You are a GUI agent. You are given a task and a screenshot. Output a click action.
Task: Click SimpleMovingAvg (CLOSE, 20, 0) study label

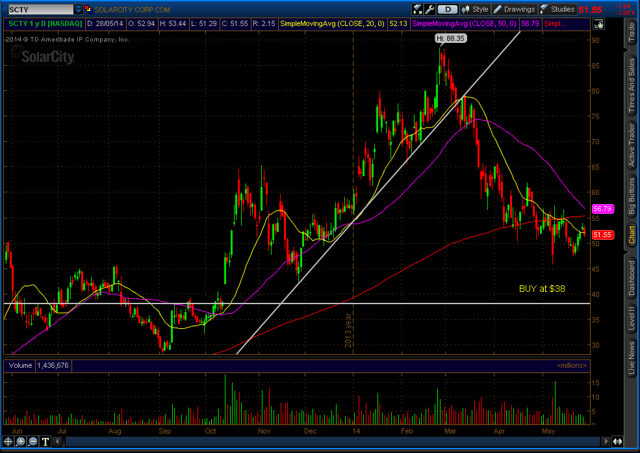tap(332, 24)
